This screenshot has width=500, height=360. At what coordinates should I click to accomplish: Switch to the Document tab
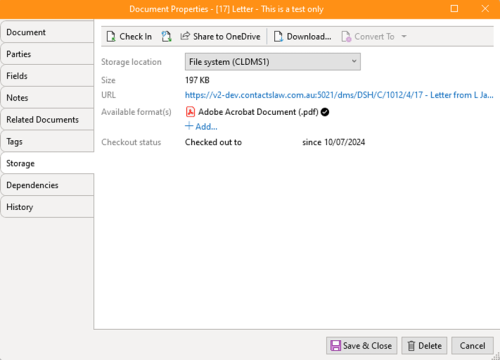tap(47, 32)
